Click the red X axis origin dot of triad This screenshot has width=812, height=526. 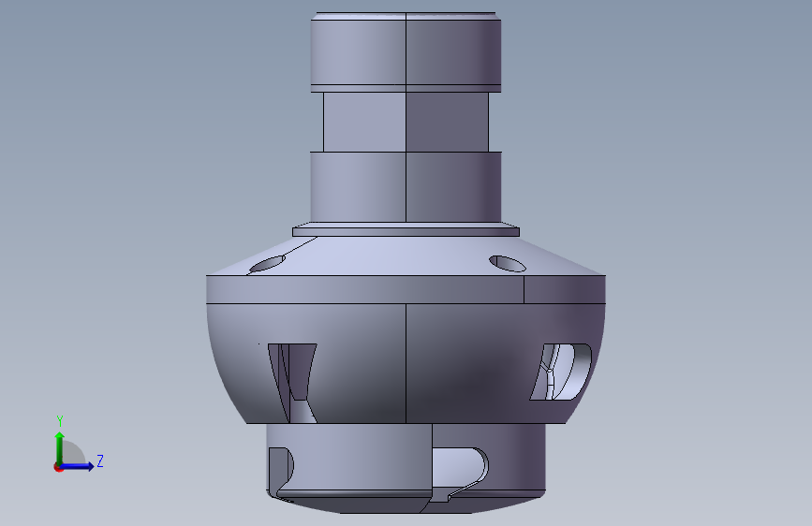58,467
